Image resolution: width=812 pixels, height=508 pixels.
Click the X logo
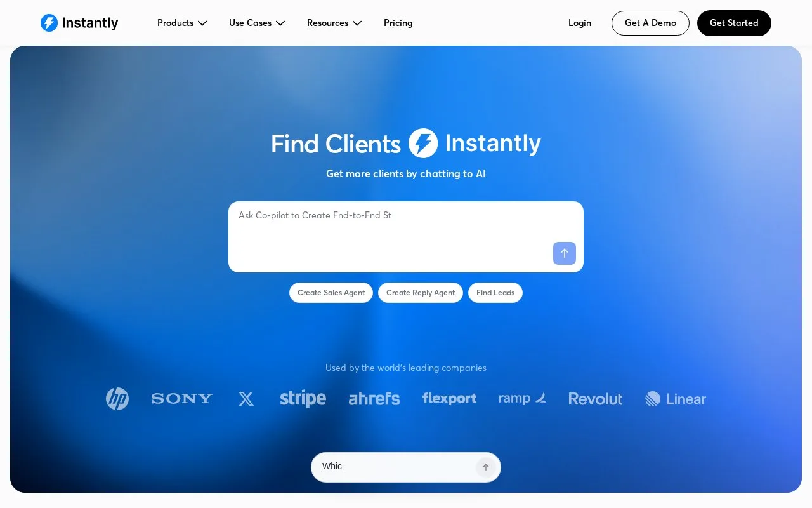246,399
